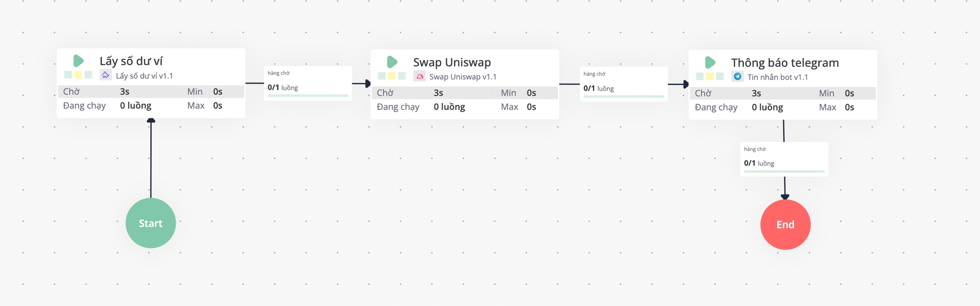Click the Lấy số dư ví node title
The image size is (980, 306).
pyautogui.click(x=131, y=61)
